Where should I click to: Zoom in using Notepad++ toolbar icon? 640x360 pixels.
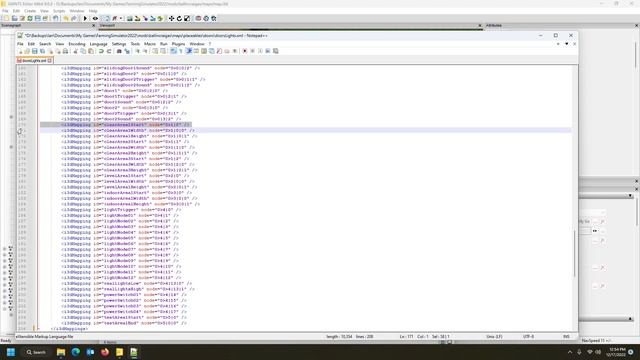[137, 51]
